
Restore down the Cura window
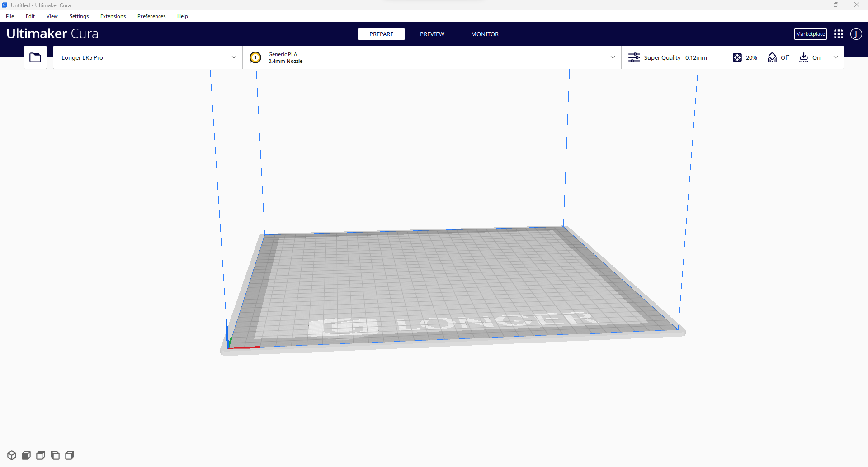(x=836, y=5)
